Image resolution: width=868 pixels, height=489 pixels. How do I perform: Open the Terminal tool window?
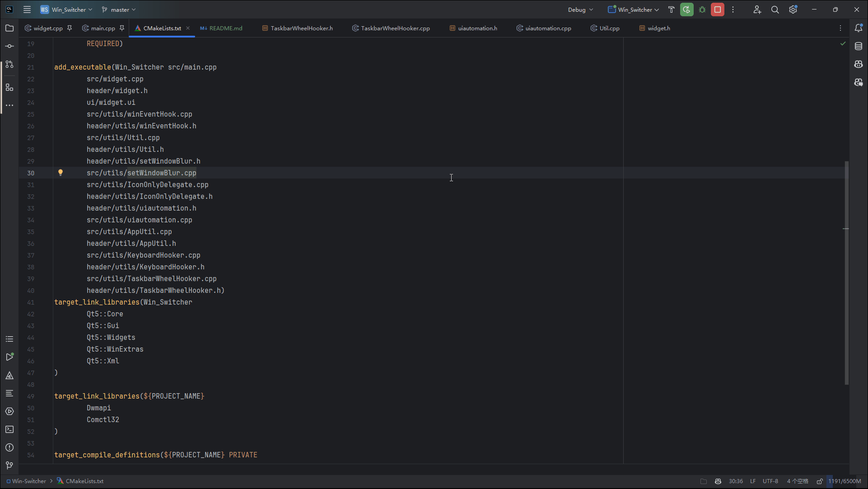[9, 429]
